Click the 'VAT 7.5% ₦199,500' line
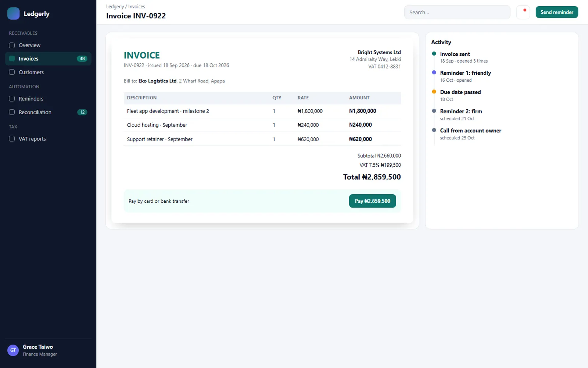Viewport: 588px width, 368px height. tap(380, 165)
